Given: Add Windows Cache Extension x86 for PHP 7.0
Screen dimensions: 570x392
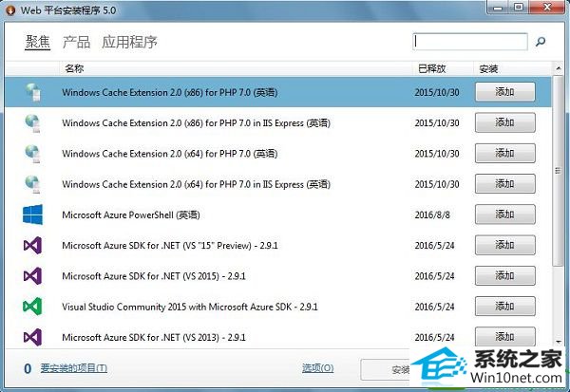Looking at the screenshot, I should (x=505, y=92).
